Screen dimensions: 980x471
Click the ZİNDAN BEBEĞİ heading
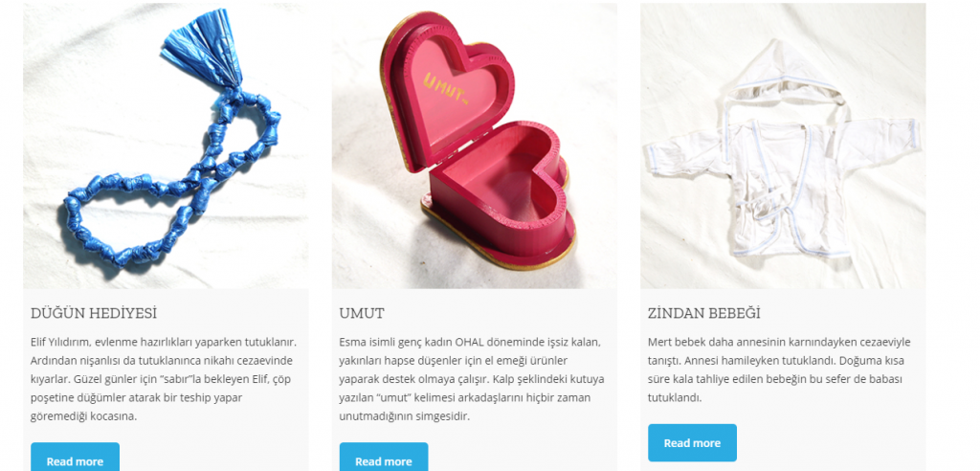(704, 313)
